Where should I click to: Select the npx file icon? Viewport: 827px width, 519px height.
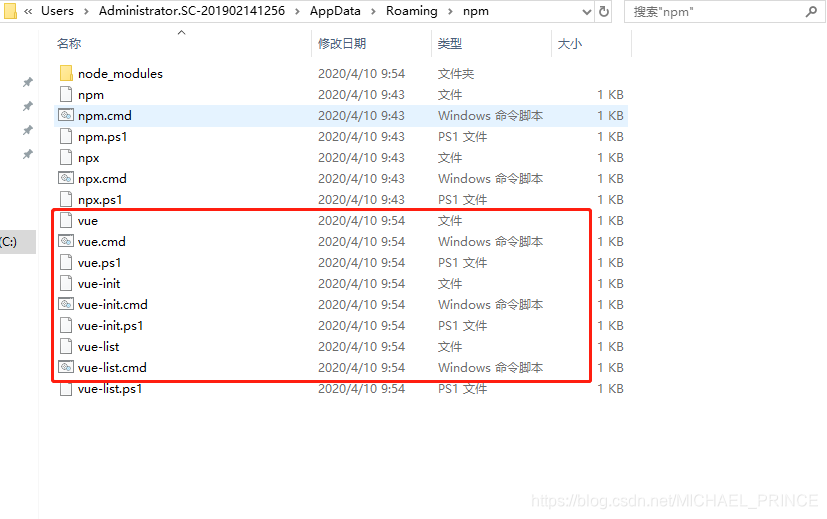point(66,157)
